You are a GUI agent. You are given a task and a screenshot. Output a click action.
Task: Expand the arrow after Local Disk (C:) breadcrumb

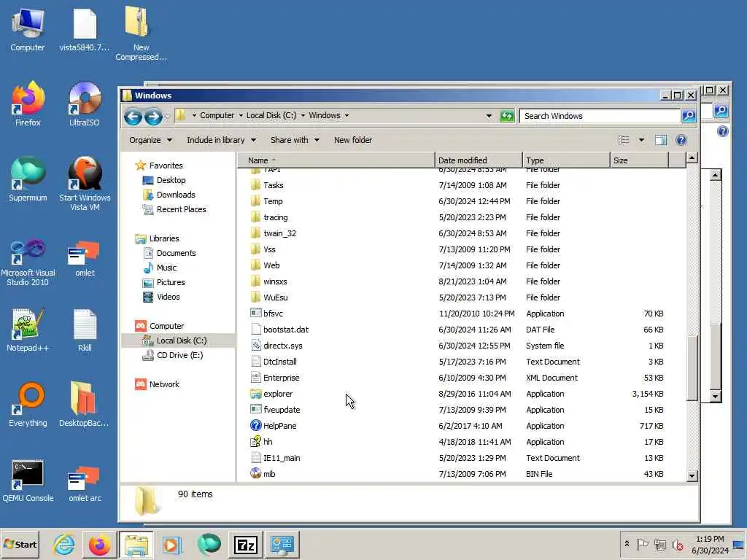pos(303,116)
